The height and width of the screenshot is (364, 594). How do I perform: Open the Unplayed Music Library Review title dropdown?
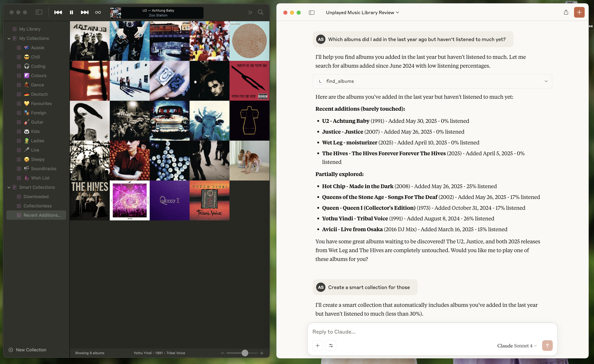[362, 12]
